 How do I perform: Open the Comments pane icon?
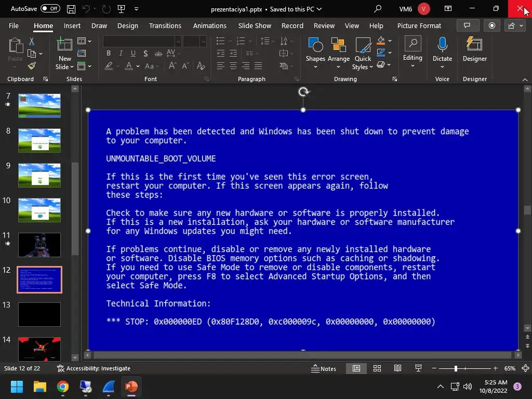[x=468, y=26]
